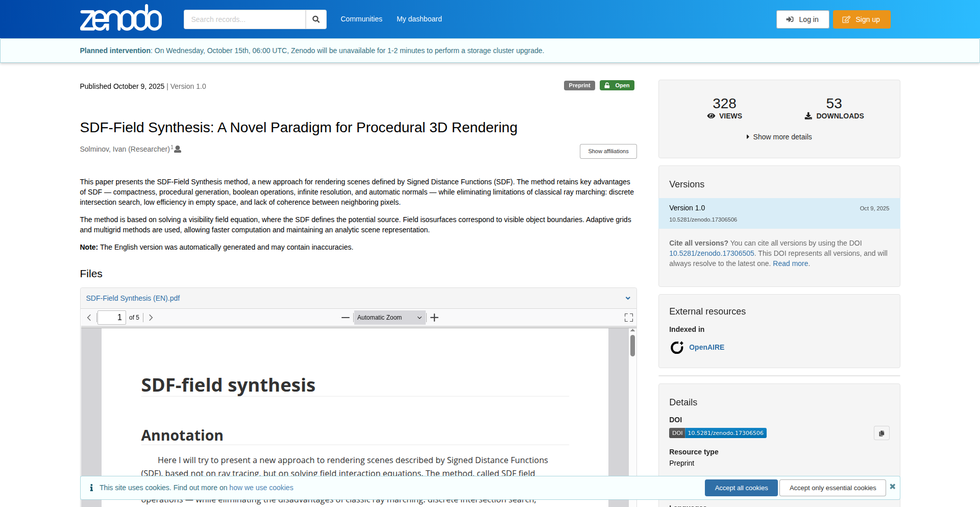This screenshot has height=507, width=980.
Task: Click Show affiliations button
Action: point(608,151)
